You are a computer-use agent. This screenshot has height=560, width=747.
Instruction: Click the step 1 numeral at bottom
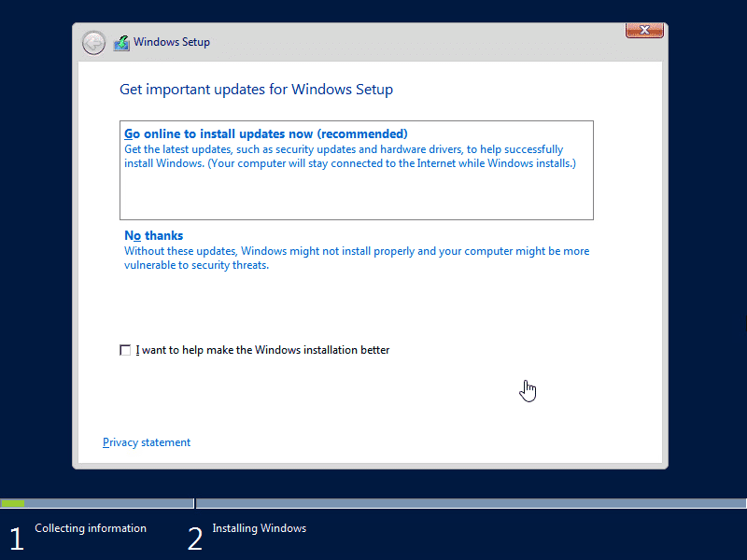click(x=16, y=539)
